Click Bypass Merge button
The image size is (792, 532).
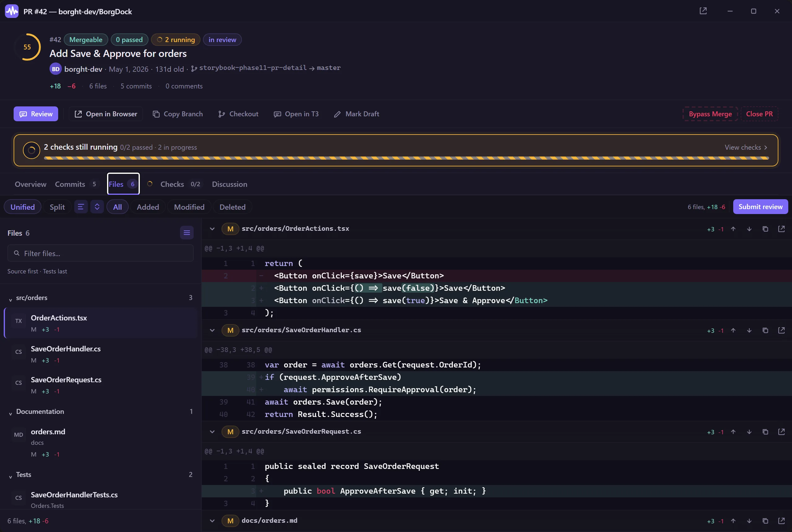pyautogui.click(x=710, y=114)
